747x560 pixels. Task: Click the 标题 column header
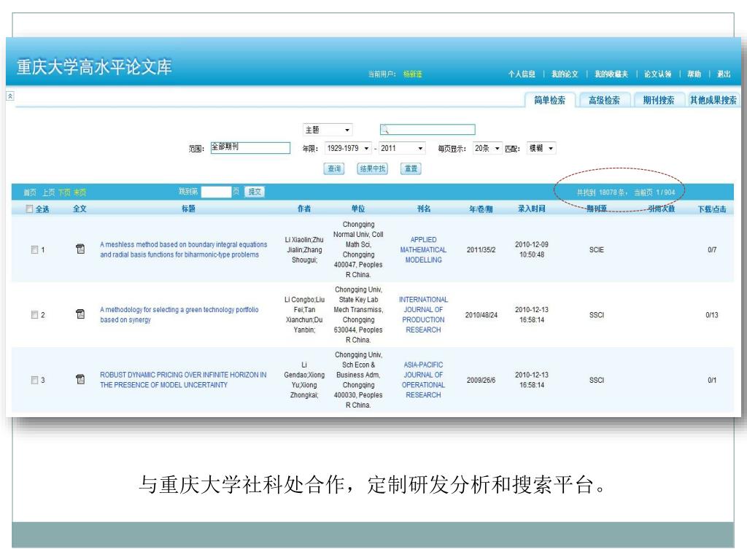(x=188, y=209)
